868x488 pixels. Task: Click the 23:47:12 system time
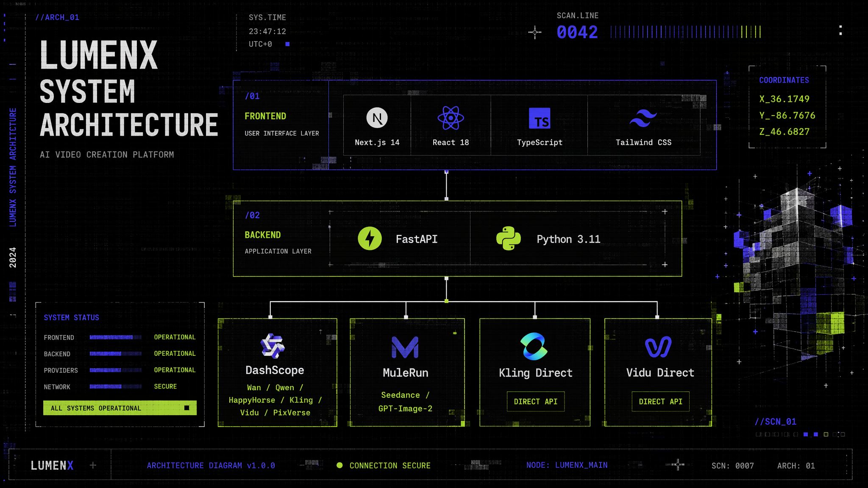(267, 31)
